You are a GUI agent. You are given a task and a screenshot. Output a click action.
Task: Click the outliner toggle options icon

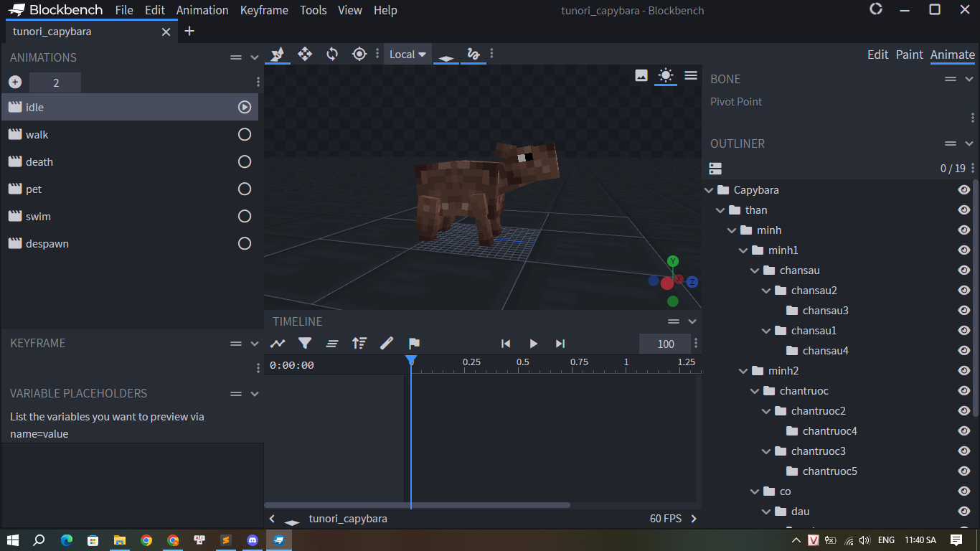(x=715, y=169)
